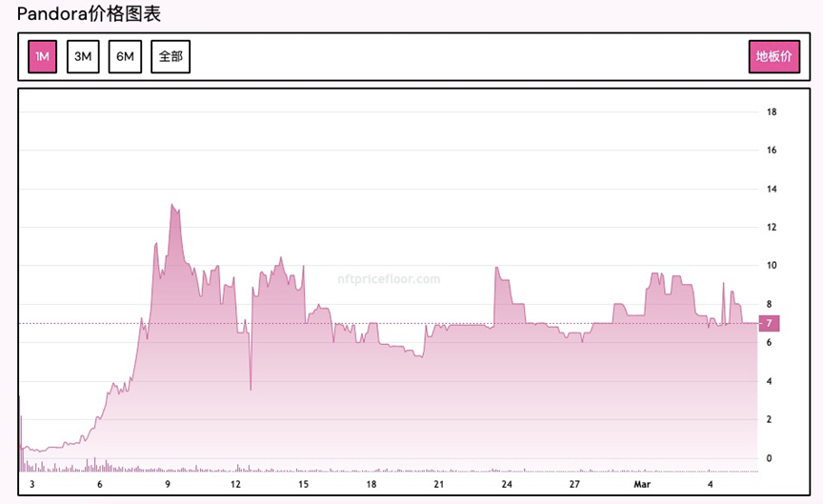823x504 pixels.
Task: Click the pink current price tag 7
Action: click(x=769, y=323)
